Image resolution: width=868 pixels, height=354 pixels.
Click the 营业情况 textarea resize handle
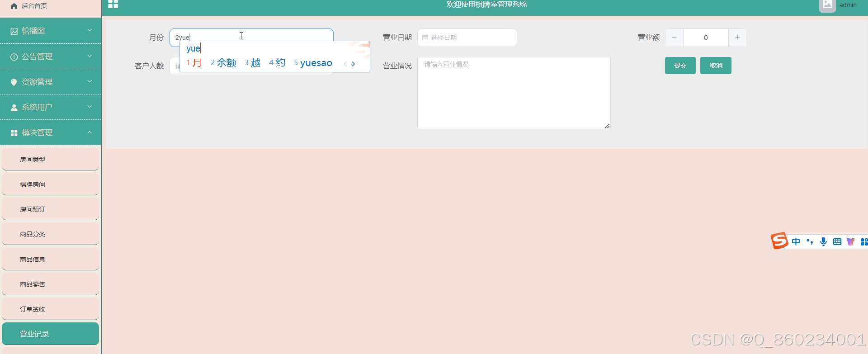click(607, 126)
